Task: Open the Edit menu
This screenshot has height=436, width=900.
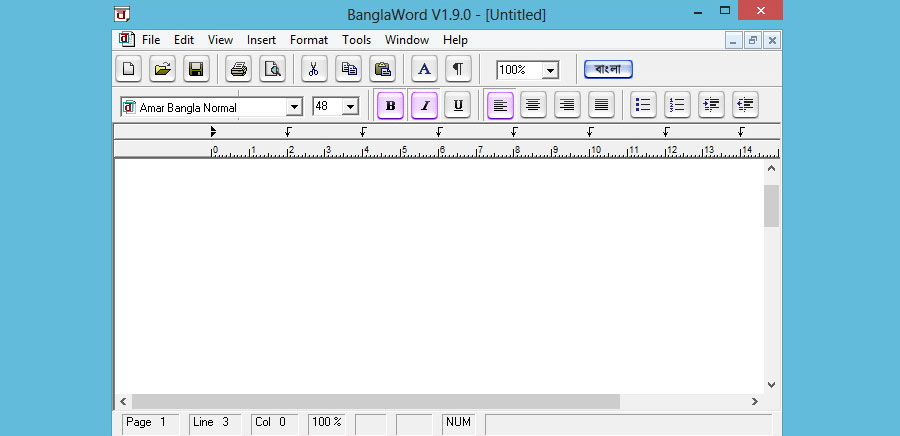Action: click(184, 40)
